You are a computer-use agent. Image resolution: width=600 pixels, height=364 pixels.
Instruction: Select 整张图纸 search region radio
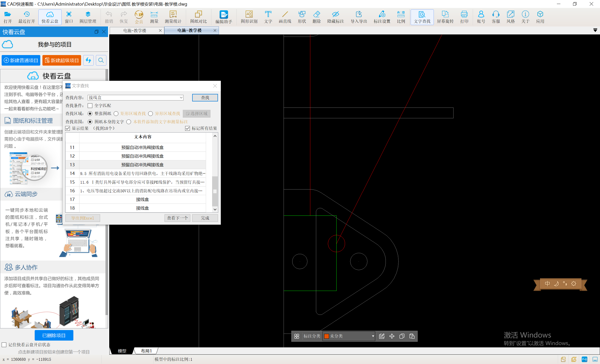pyautogui.click(x=90, y=114)
